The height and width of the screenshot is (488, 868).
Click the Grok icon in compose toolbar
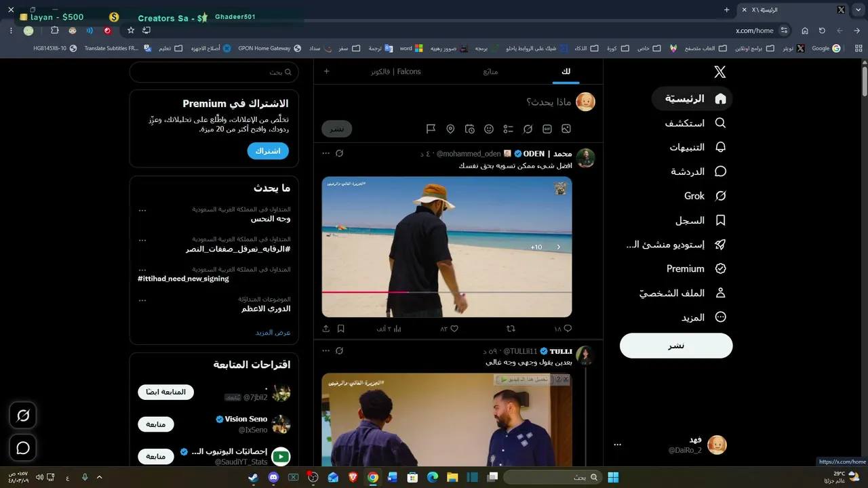[x=528, y=129]
